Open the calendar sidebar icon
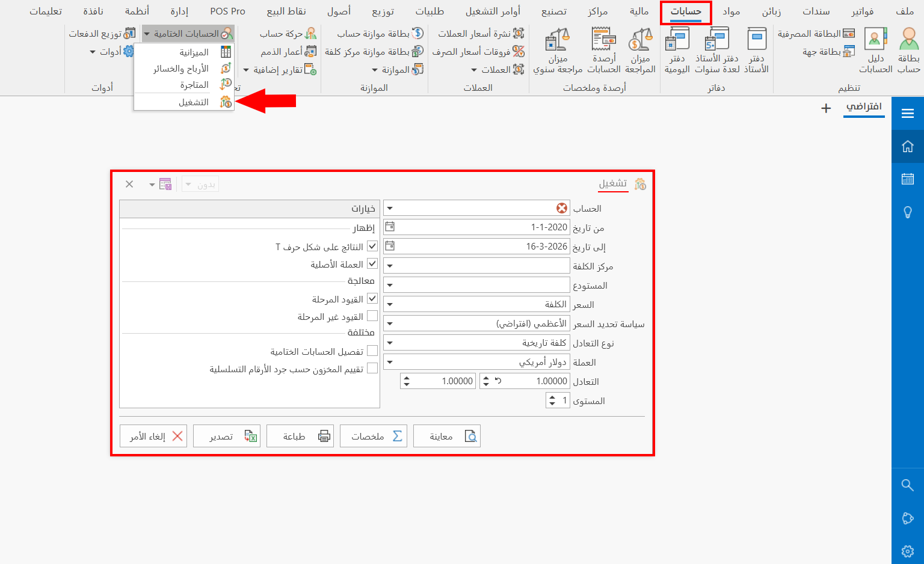924x564 pixels. (908, 179)
